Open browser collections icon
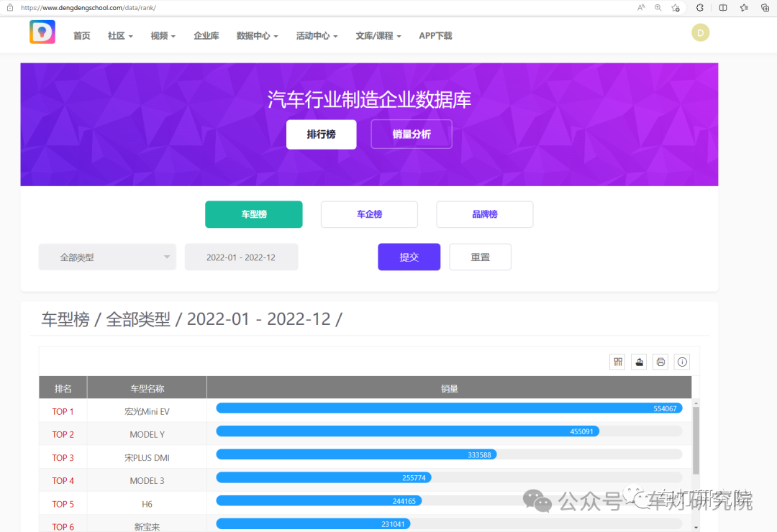 coord(765,7)
